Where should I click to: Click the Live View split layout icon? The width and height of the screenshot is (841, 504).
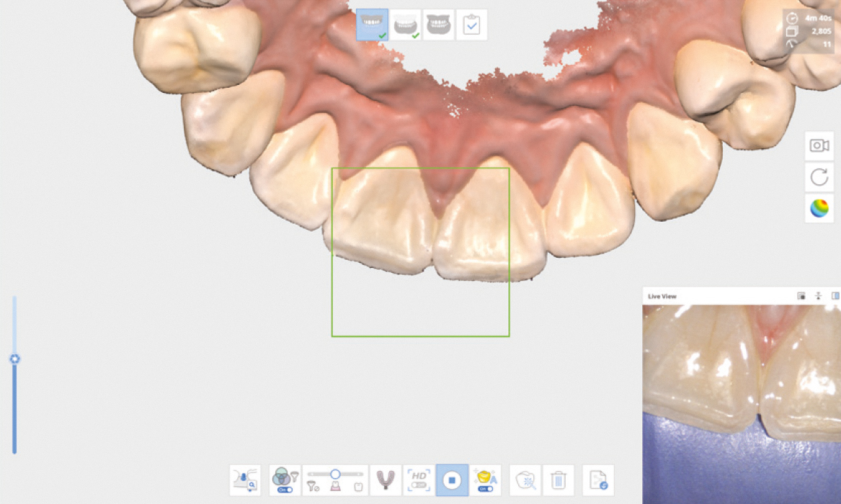[835, 296]
